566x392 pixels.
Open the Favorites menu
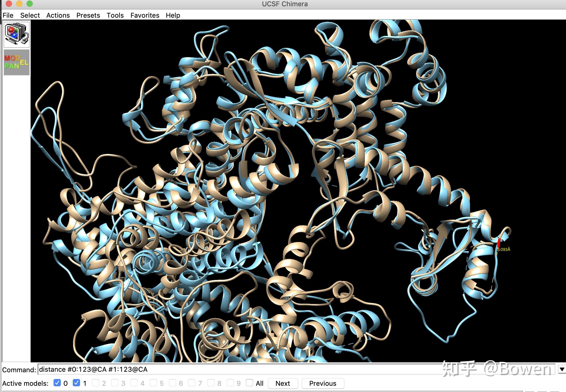pos(145,15)
